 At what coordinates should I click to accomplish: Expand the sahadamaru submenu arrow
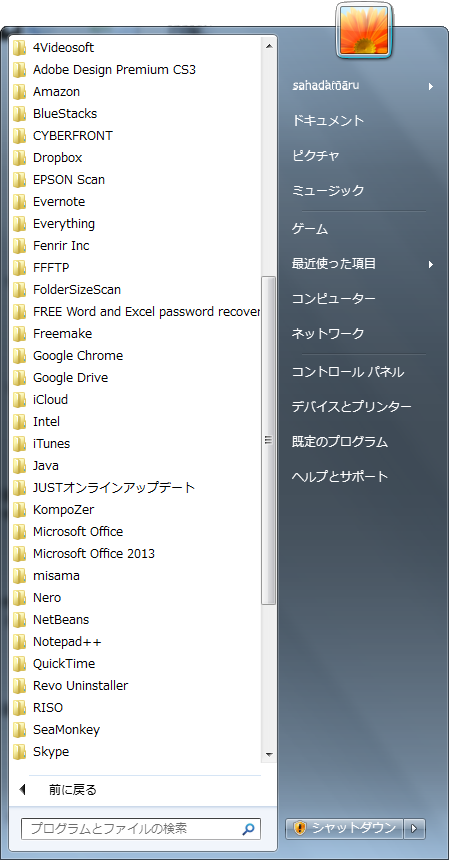click(431, 86)
